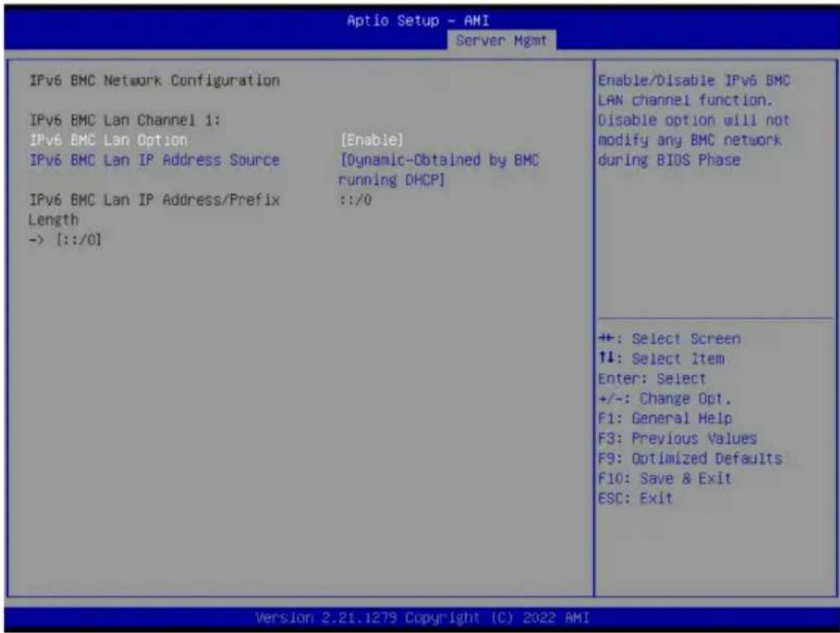Click the +/-: Change Opt. hint

665,398
